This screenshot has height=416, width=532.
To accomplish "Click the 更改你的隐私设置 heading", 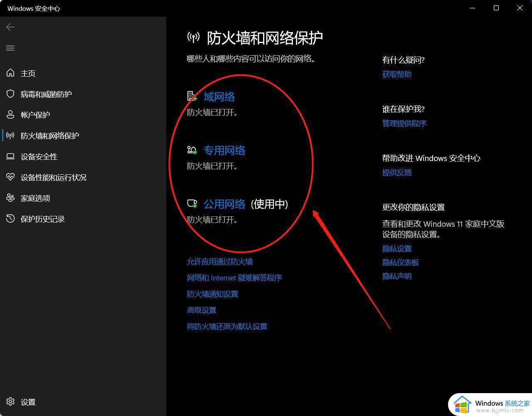I will point(414,207).
